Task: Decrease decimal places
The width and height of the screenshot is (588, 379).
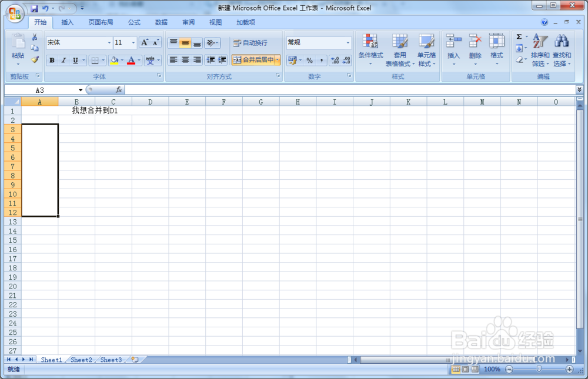Action: pos(346,60)
